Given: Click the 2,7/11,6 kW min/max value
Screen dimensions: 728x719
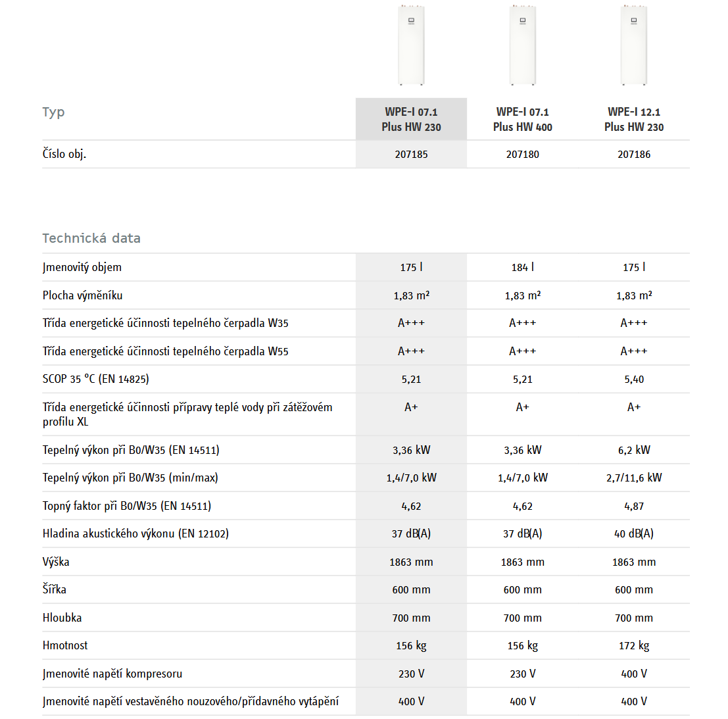Looking at the screenshot, I should 634,478.
